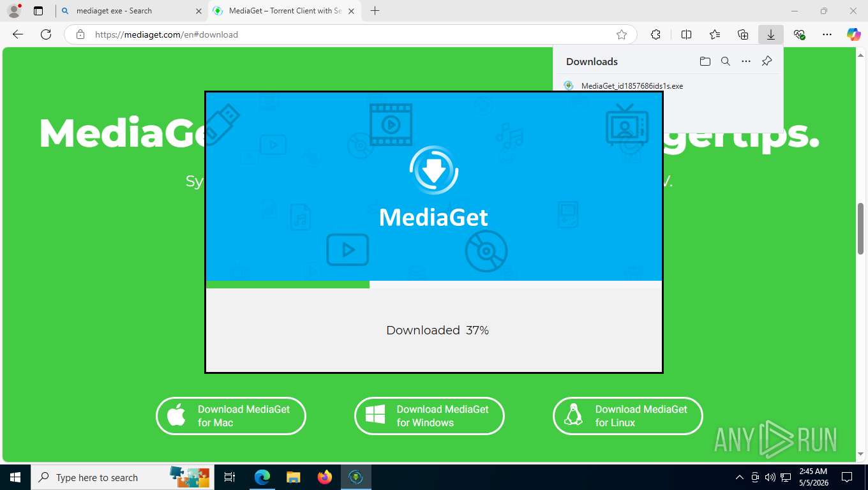This screenshot has height=490, width=868.
Task: Open volume control tray icon
Action: click(x=770, y=477)
